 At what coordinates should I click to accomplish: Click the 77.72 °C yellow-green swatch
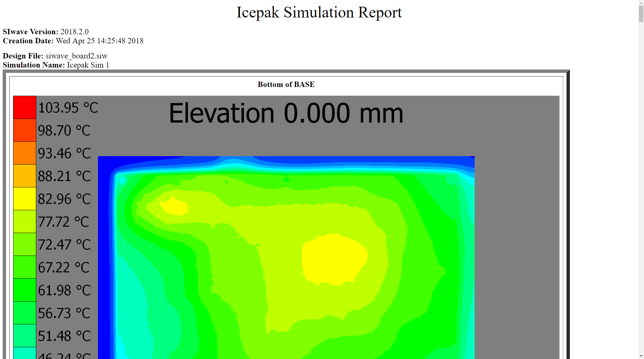[24, 221]
